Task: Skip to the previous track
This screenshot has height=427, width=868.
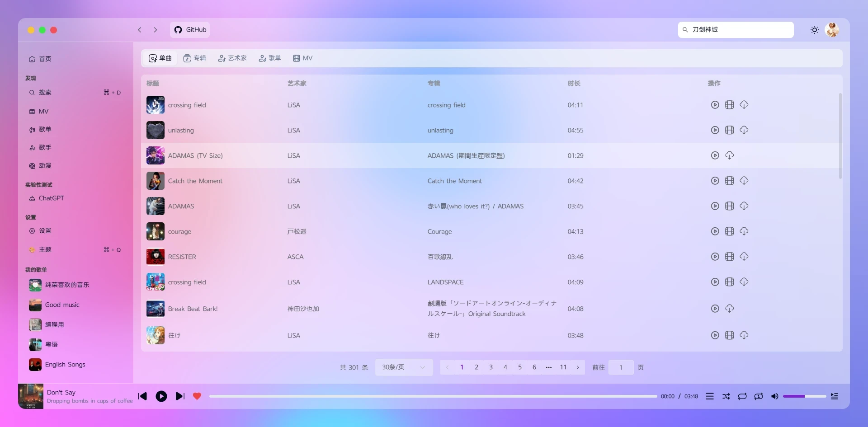Action: pos(142,396)
